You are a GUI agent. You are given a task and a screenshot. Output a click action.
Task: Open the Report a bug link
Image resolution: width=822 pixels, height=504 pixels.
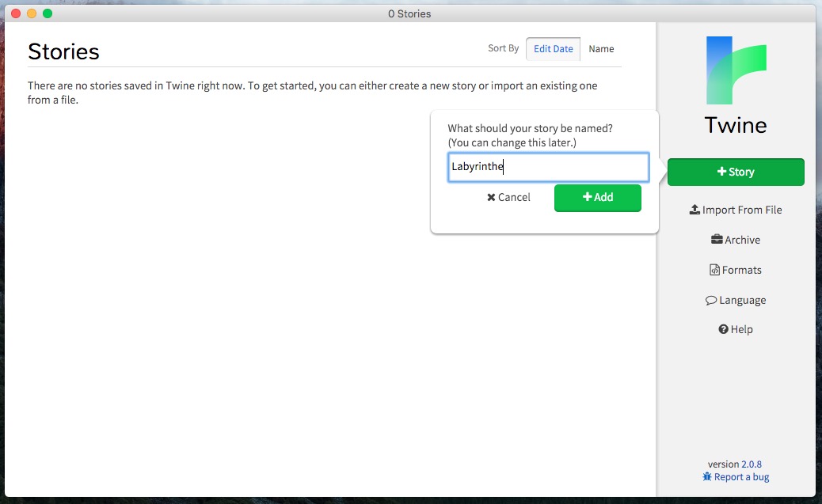[741, 477]
